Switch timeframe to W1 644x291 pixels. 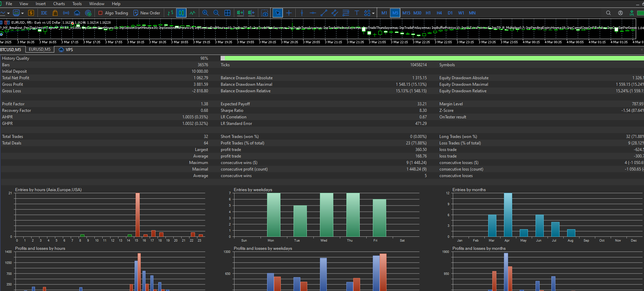[x=461, y=13]
